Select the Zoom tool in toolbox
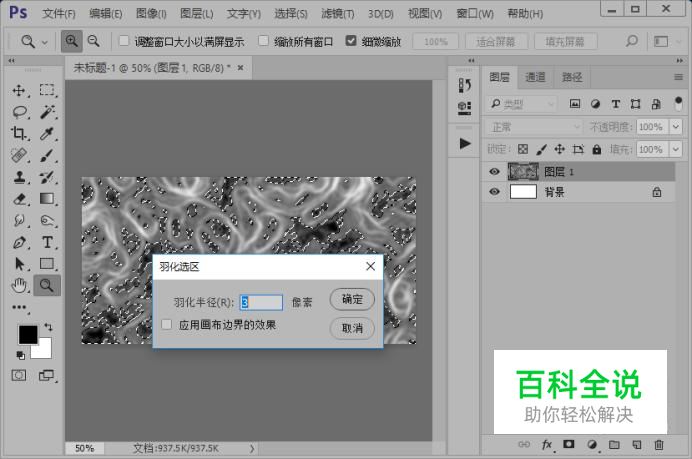 [47, 285]
